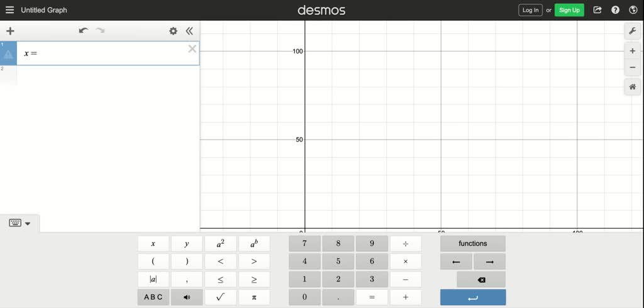Click the Log In button
Viewport: 644px width, 308px height.
pyautogui.click(x=530, y=10)
